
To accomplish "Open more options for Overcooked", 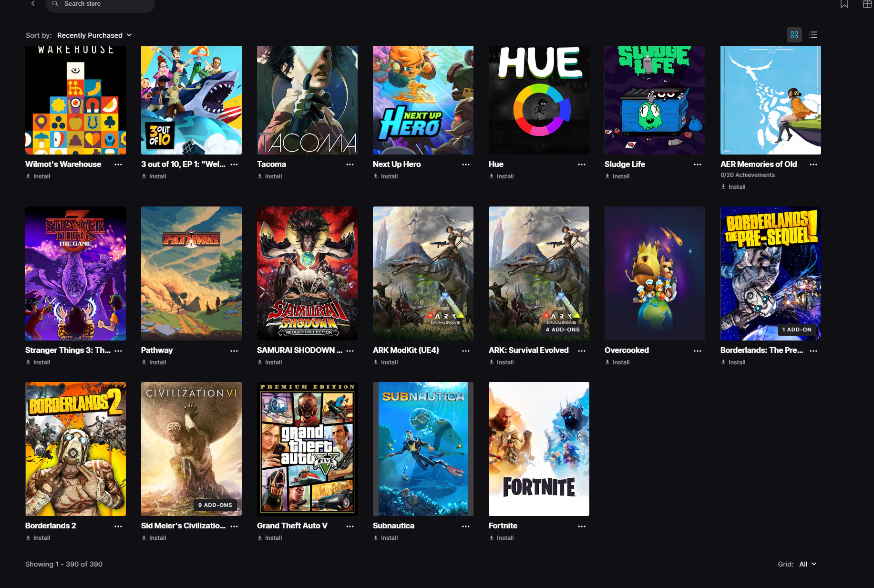I will (x=698, y=351).
